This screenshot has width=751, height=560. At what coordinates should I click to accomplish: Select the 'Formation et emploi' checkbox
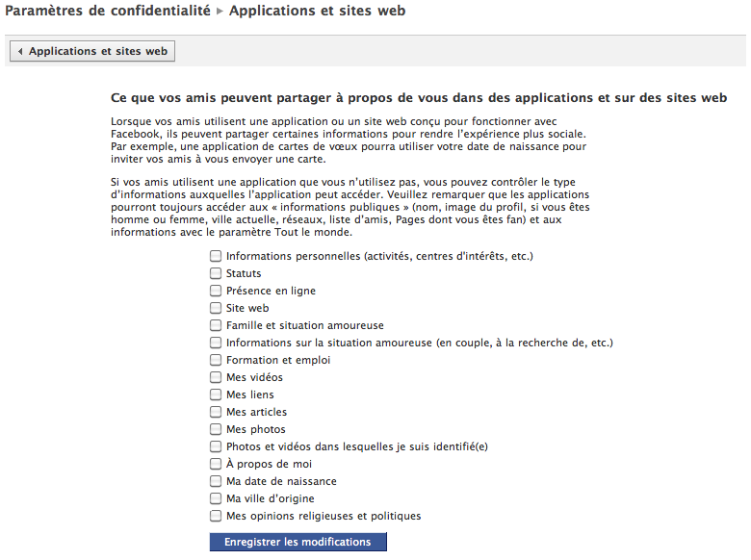click(216, 360)
